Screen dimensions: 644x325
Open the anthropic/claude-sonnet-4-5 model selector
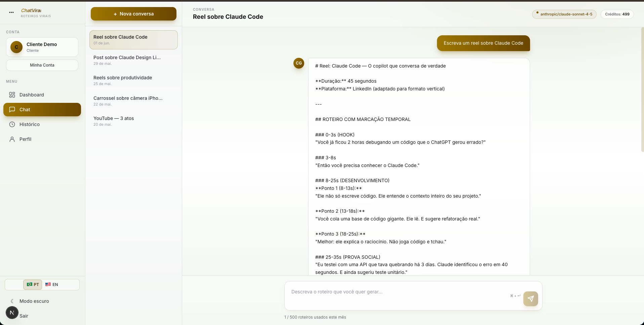[x=564, y=14]
